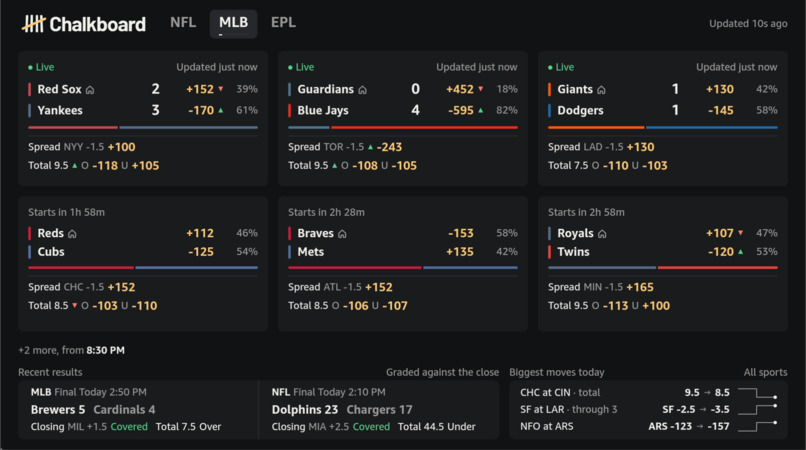Click the down arrow next to Red Sox +152
Screen dimensions: 806x450
click(x=221, y=89)
